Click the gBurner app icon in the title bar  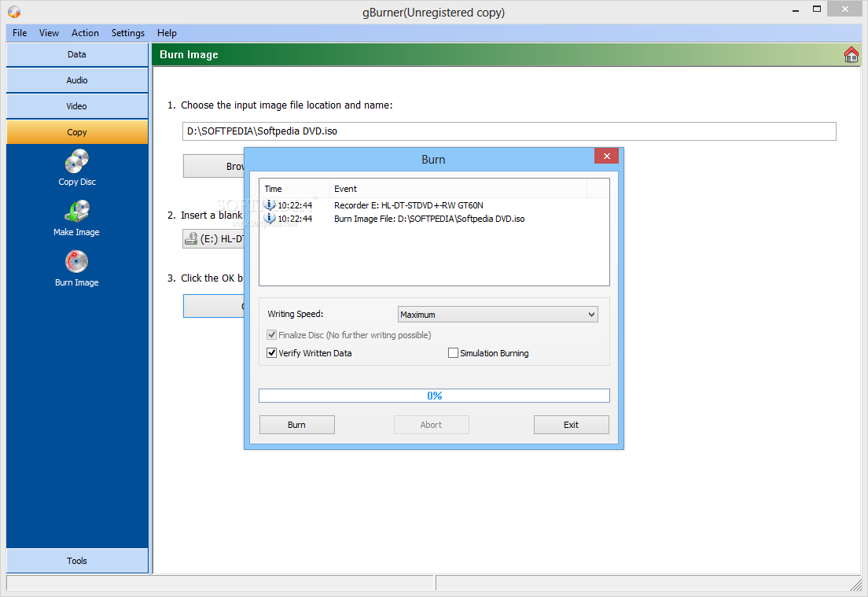click(x=14, y=12)
